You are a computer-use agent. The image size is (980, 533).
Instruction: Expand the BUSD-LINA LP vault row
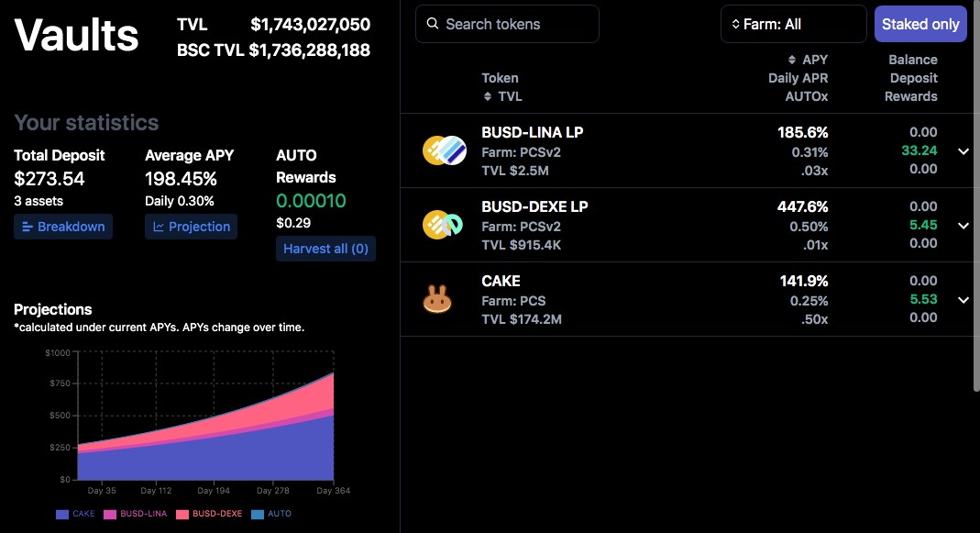coord(963,150)
